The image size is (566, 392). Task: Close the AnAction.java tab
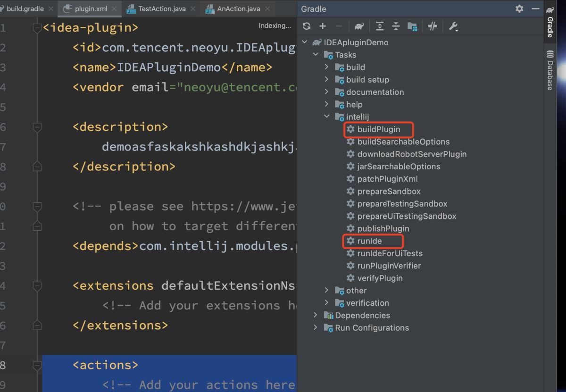(267, 8)
